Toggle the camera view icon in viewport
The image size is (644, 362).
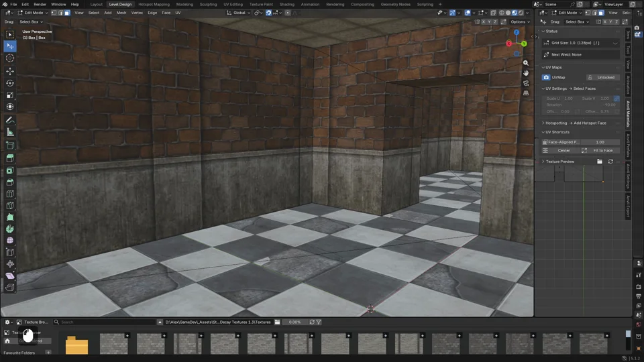click(526, 83)
